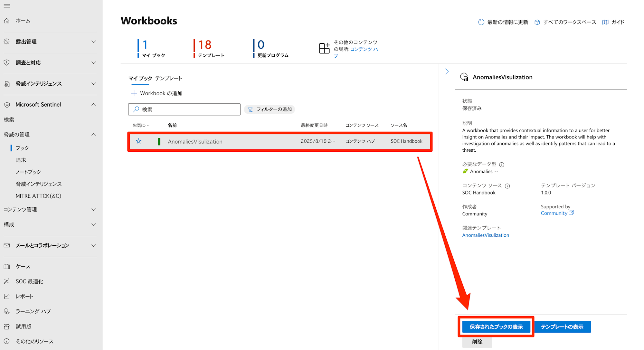Screen dimensions: 644x350
Task: Click the workbook chart icon beside the AnomaliesVisulization title
Action: coord(464,77)
